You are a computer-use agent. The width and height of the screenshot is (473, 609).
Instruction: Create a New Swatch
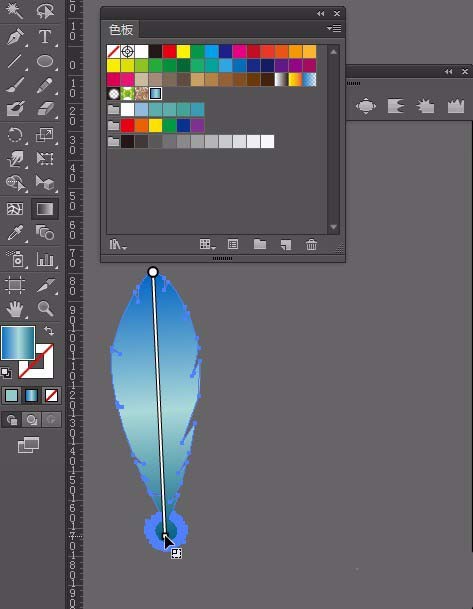tap(286, 245)
